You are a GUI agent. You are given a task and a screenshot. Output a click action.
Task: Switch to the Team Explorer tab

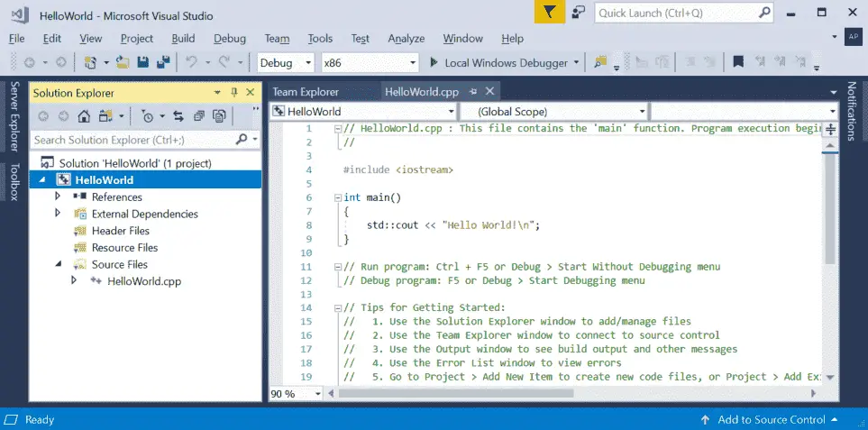(x=306, y=92)
